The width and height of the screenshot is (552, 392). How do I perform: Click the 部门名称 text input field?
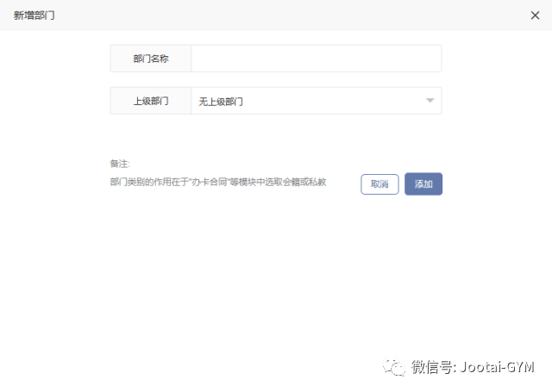coord(317,59)
